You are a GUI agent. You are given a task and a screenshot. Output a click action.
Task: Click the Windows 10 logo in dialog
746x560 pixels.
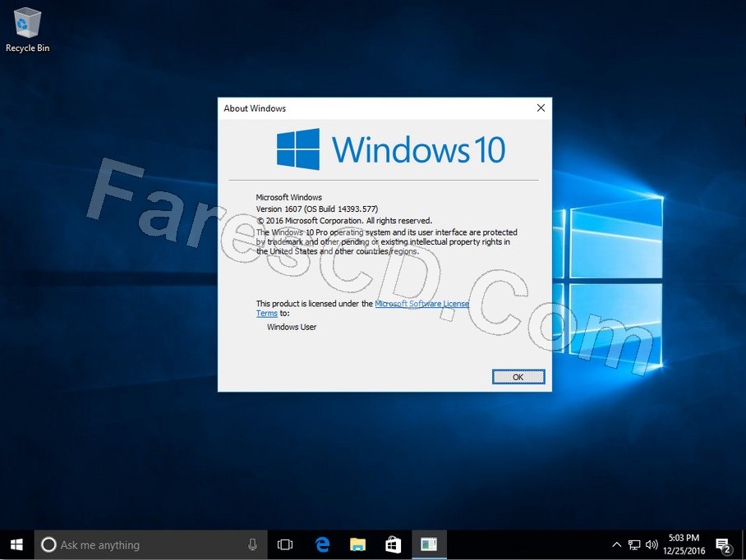pos(390,149)
